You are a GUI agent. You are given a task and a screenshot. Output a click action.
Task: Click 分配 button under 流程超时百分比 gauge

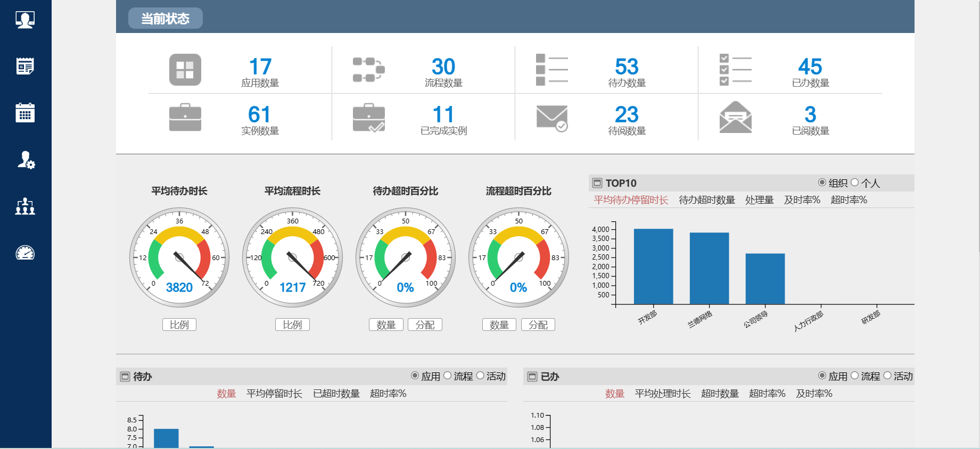point(538,325)
